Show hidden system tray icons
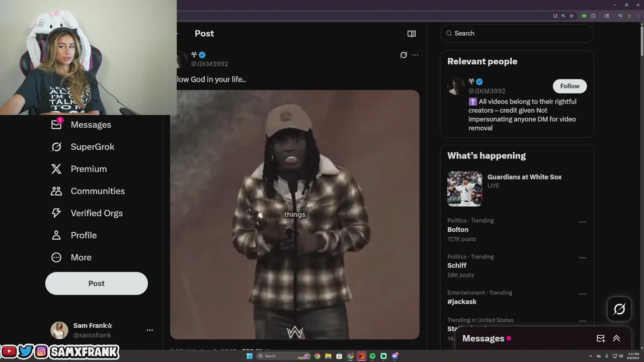Viewport: 644px width, 362px height. pos(591,356)
